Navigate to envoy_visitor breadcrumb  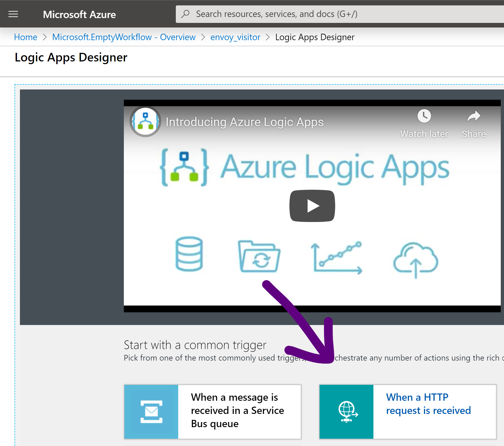(235, 37)
